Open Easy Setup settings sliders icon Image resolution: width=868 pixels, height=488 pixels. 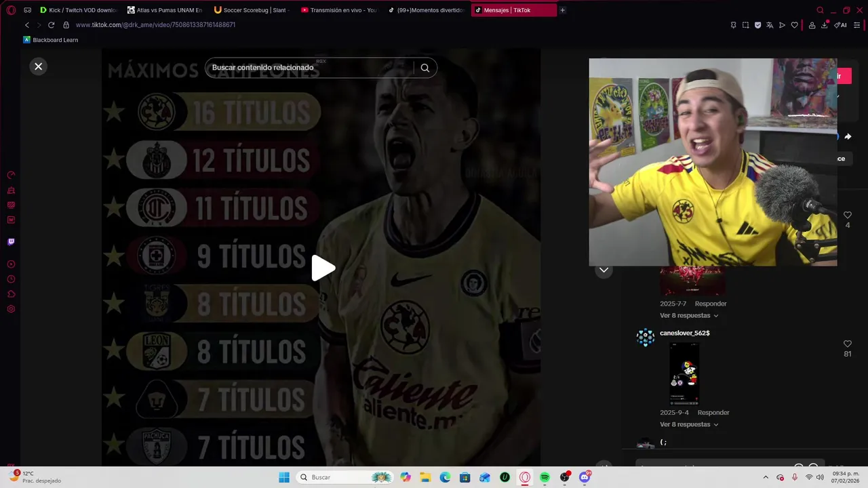[x=857, y=25]
